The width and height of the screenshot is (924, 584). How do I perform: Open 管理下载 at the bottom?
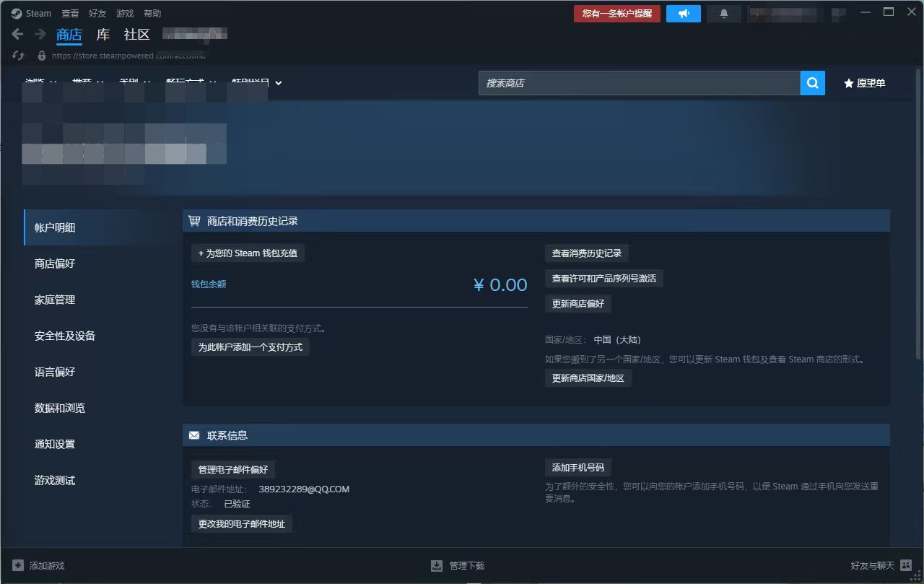pos(467,566)
